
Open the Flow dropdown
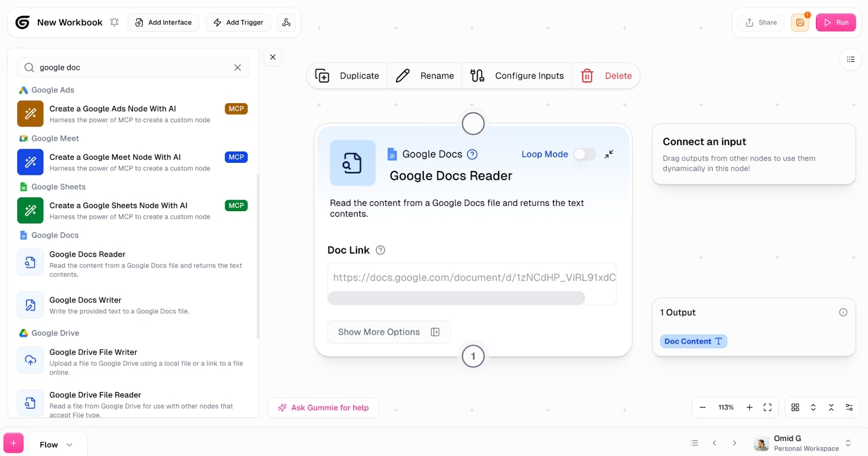56,445
